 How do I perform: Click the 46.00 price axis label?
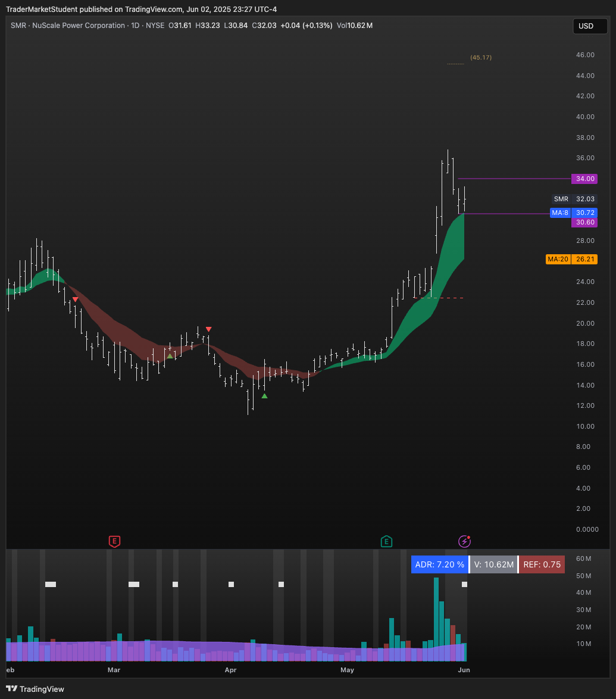(x=585, y=55)
